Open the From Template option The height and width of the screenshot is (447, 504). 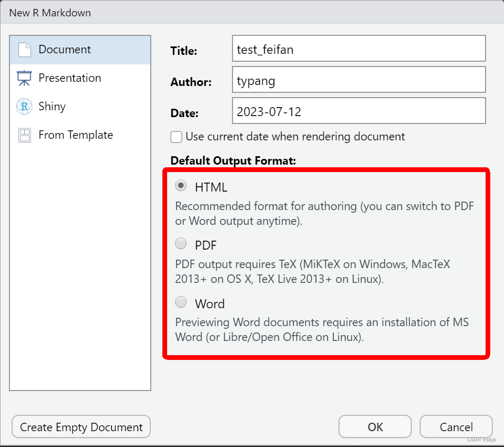(x=80, y=135)
